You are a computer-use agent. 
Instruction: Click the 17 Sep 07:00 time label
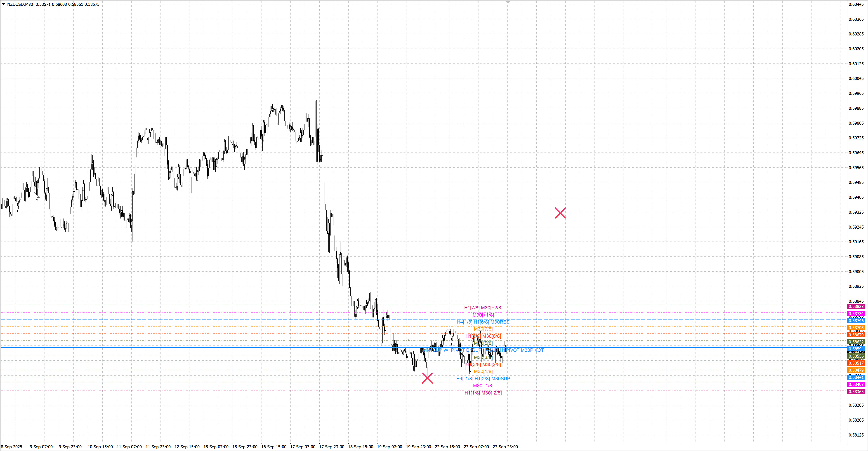pos(303,447)
